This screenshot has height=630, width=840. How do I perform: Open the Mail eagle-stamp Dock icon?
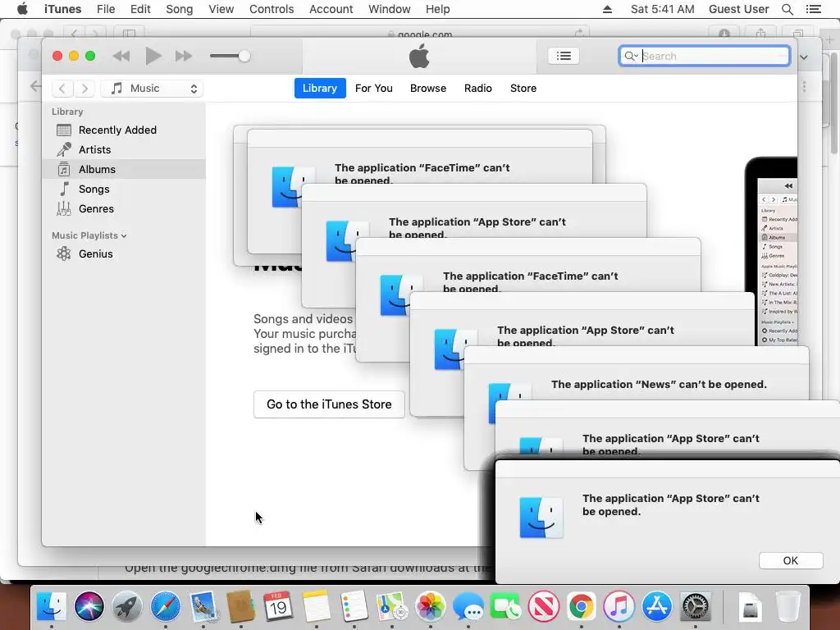click(203, 606)
